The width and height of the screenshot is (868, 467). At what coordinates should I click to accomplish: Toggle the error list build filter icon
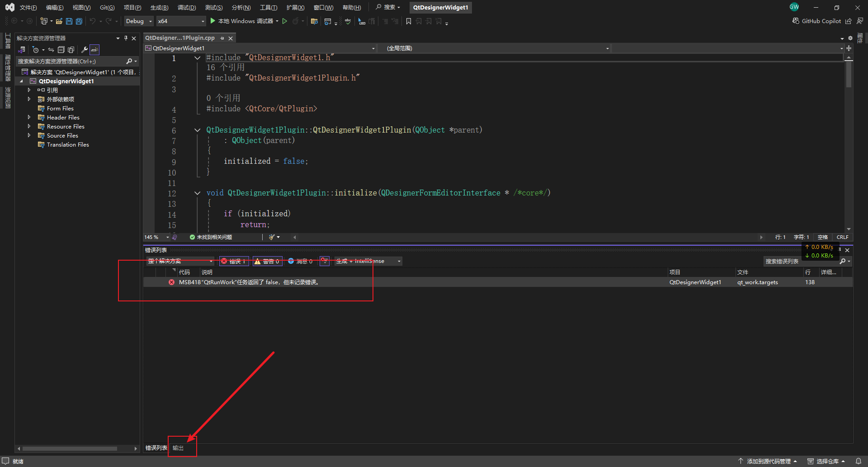coord(325,261)
